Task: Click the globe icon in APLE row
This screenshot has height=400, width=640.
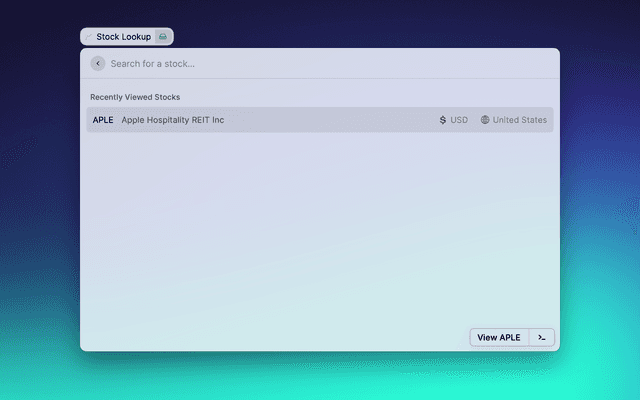Action: [485, 120]
